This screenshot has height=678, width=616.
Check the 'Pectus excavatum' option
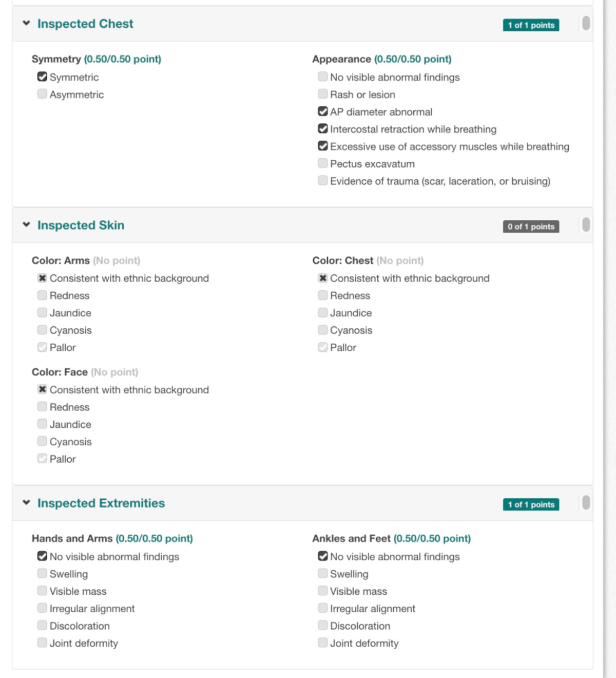pos(322,163)
